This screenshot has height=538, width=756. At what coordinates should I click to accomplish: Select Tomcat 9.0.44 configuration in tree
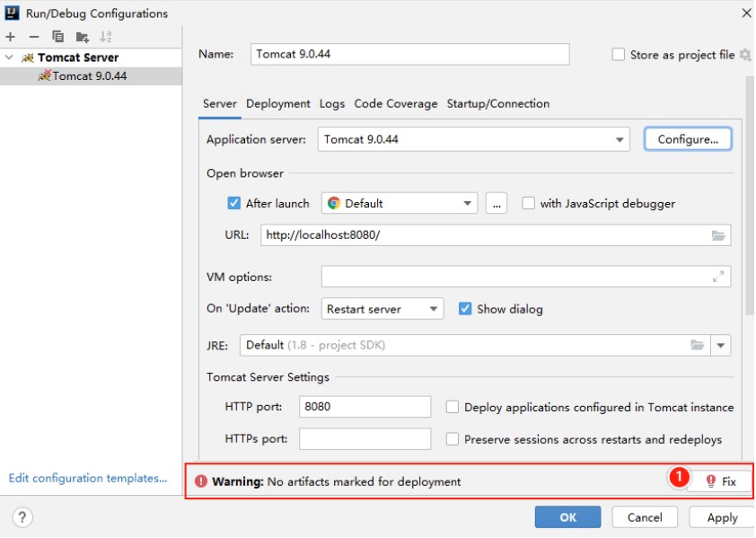tap(91, 75)
